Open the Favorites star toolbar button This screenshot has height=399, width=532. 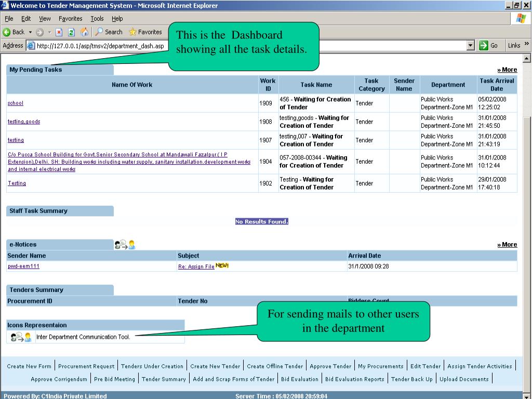[145, 32]
